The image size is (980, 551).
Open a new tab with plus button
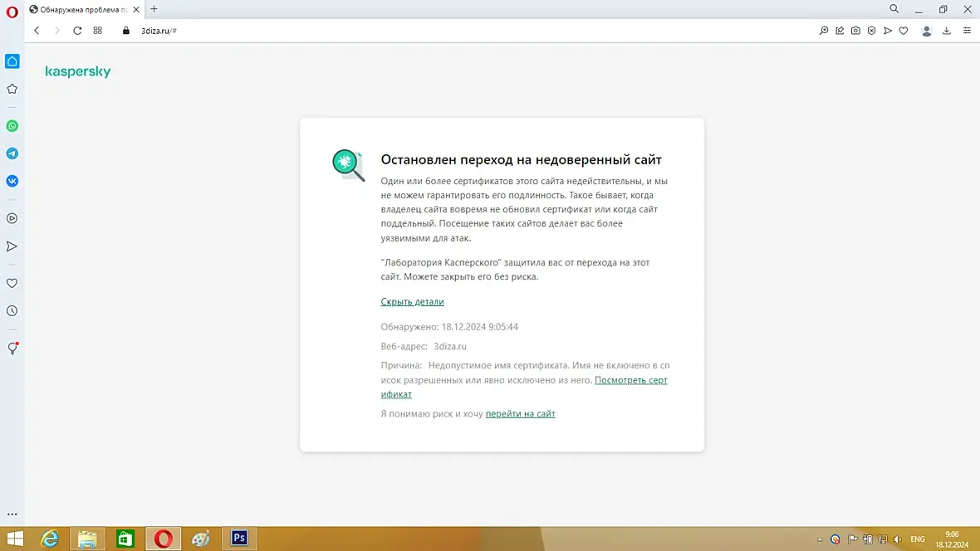coord(154,9)
